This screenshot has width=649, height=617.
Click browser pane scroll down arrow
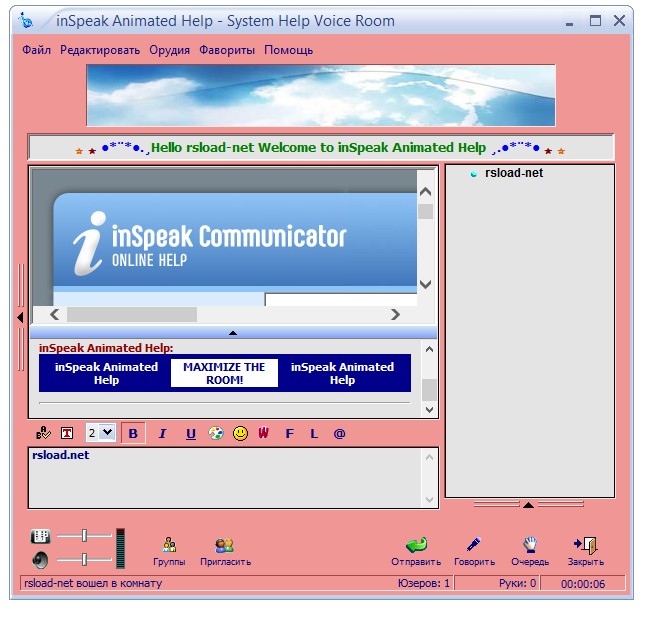pyautogui.click(x=425, y=284)
